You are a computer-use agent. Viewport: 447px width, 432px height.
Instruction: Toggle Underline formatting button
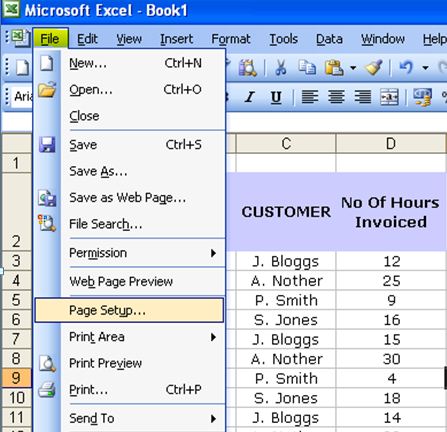coord(276,97)
